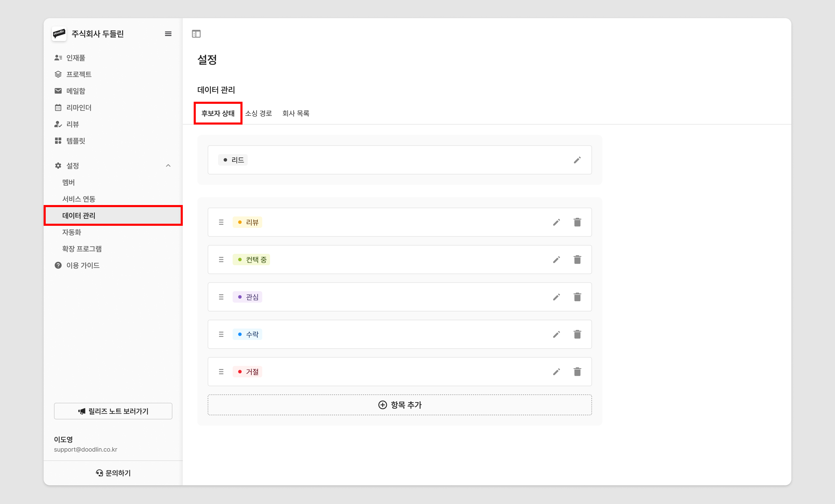Switch to the 소싱 경로 tab
The image size is (835, 504).
[258, 113]
